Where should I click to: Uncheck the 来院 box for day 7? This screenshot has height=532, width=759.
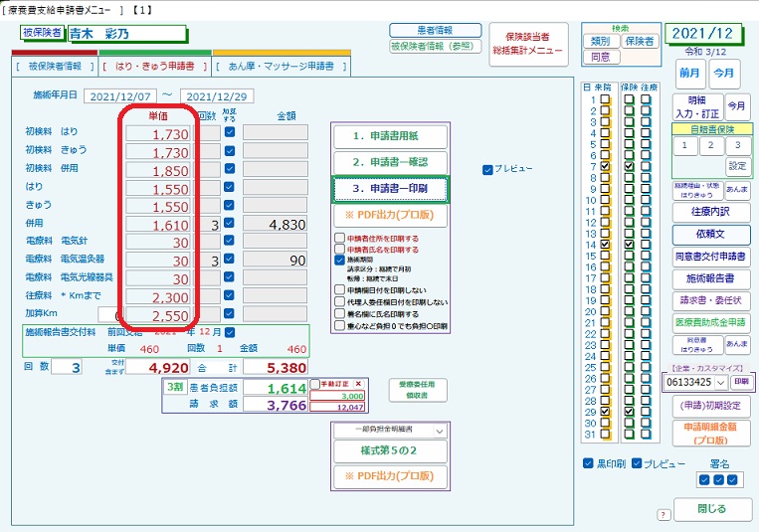pyautogui.click(x=605, y=166)
